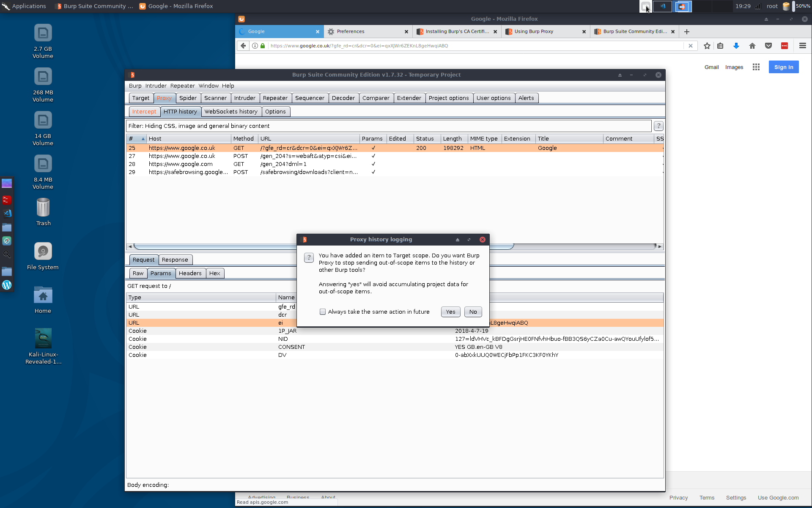Image resolution: width=812 pixels, height=508 pixels.
Task: Switch to the Response tab
Action: coord(175,260)
